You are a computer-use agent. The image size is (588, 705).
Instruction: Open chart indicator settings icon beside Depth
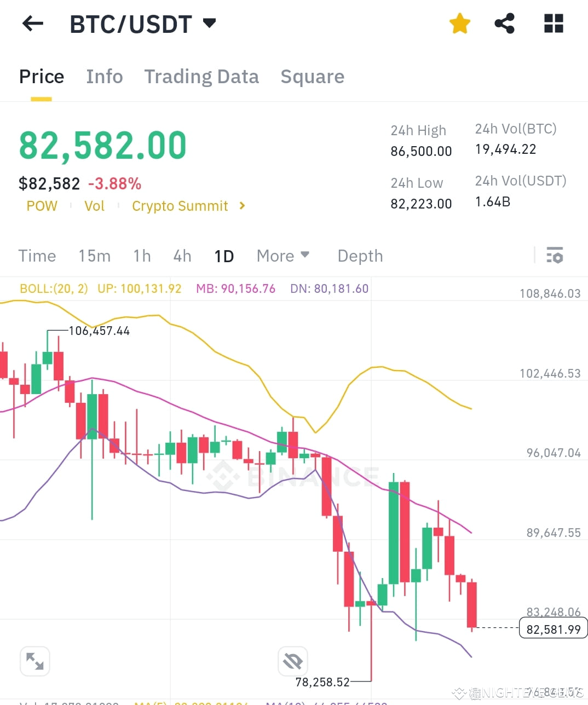(x=555, y=255)
